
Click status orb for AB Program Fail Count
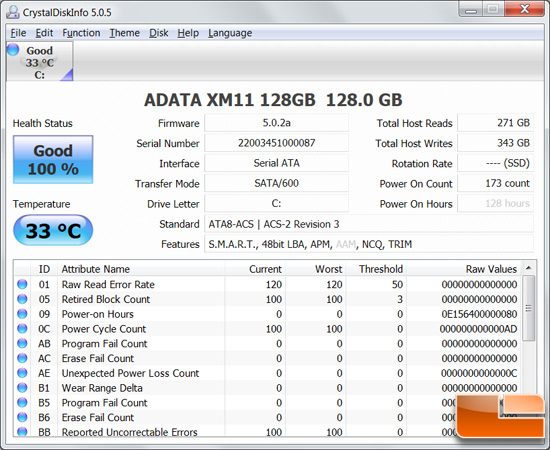point(22,343)
